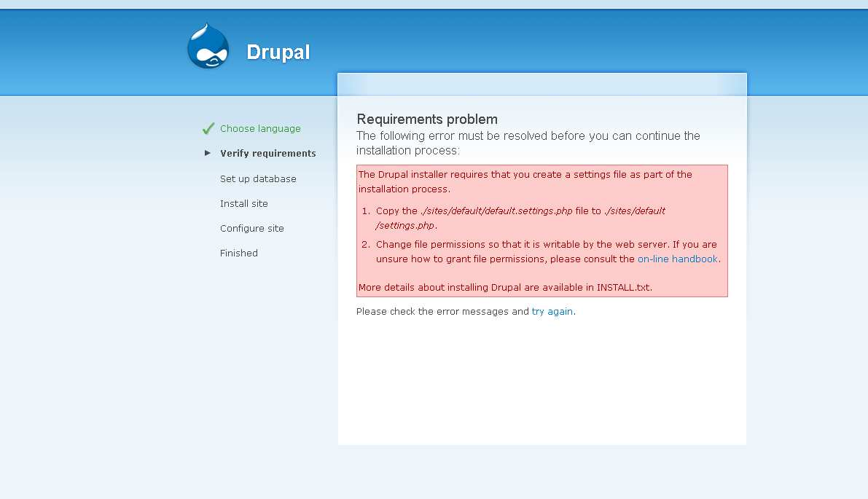Select the Finished step
Image resolution: width=868 pixels, height=499 pixels.
(238, 253)
